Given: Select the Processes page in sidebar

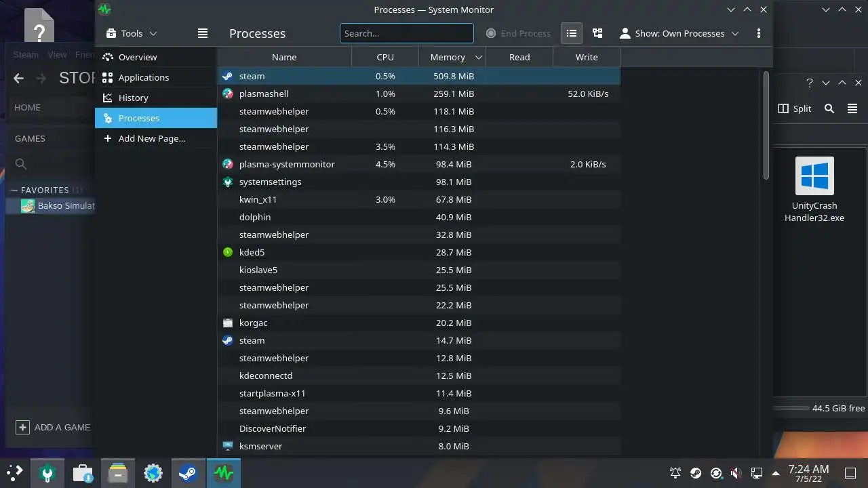Looking at the screenshot, I should (x=156, y=118).
